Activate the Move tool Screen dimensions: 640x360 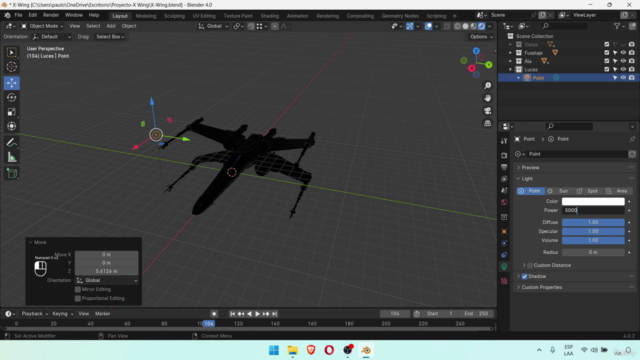11,83
